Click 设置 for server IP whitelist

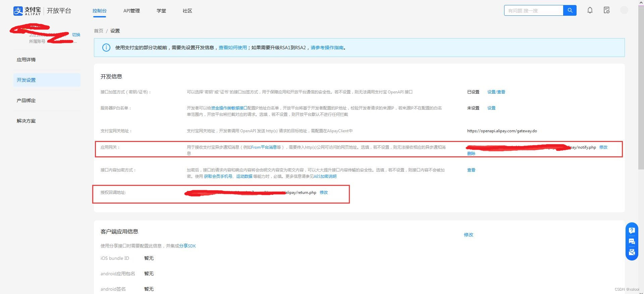491,108
